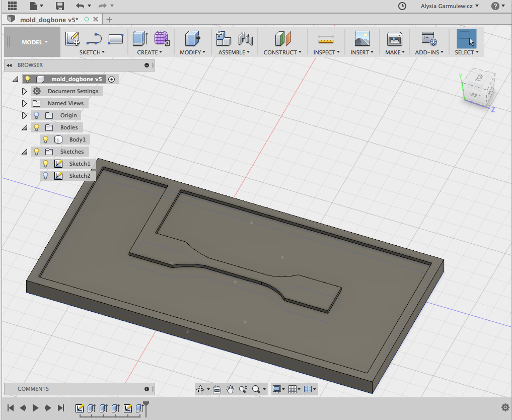Show Sketch2 using its light bulb
Image resolution: width=512 pixels, height=420 pixels.
click(x=46, y=176)
